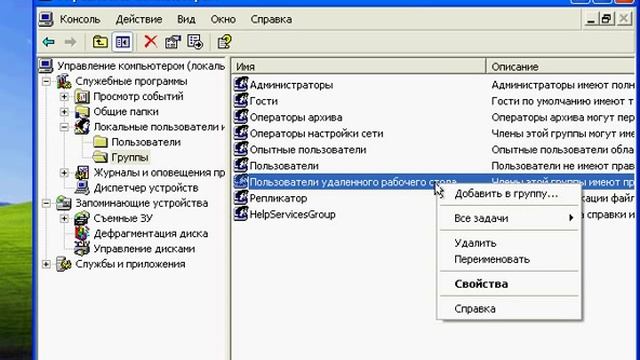Screen dimensions: 640x360
Task: Click the Export list toolbar icon
Action: 195,42
